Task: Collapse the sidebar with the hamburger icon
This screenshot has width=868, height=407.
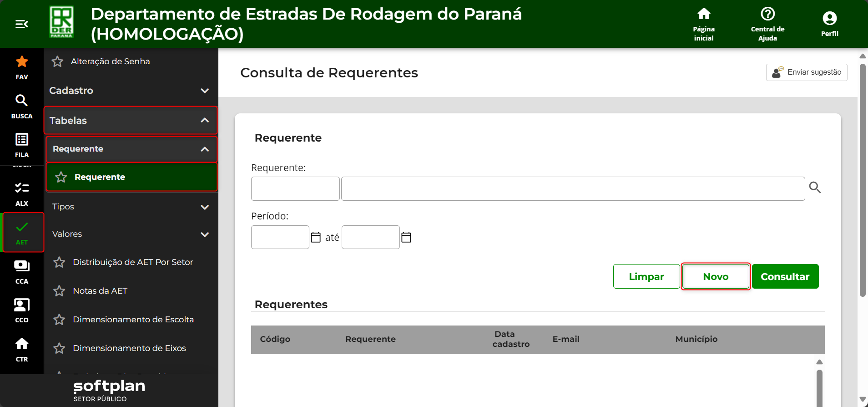Action: click(x=21, y=24)
